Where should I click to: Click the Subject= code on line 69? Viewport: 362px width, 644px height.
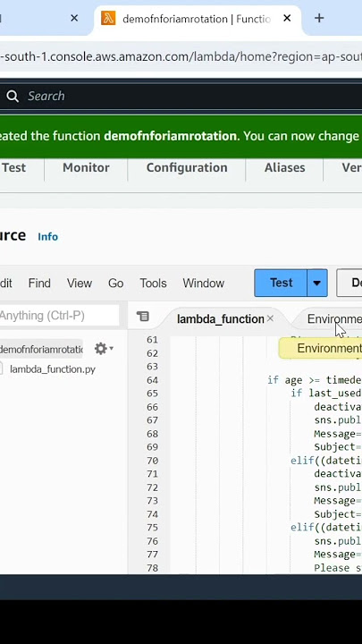coord(338,447)
